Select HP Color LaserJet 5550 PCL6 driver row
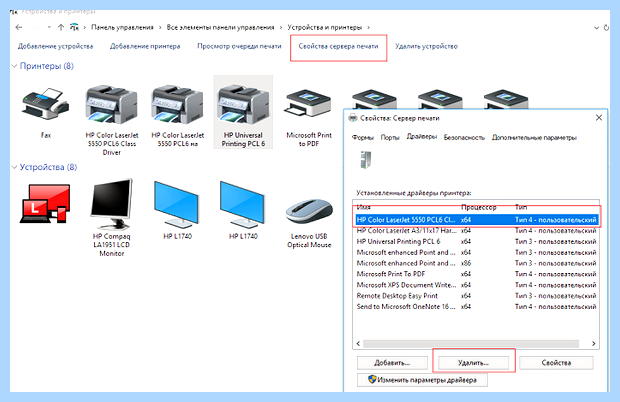Image resolution: width=620 pixels, height=402 pixels. pyautogui.click(x=476, y=220)
